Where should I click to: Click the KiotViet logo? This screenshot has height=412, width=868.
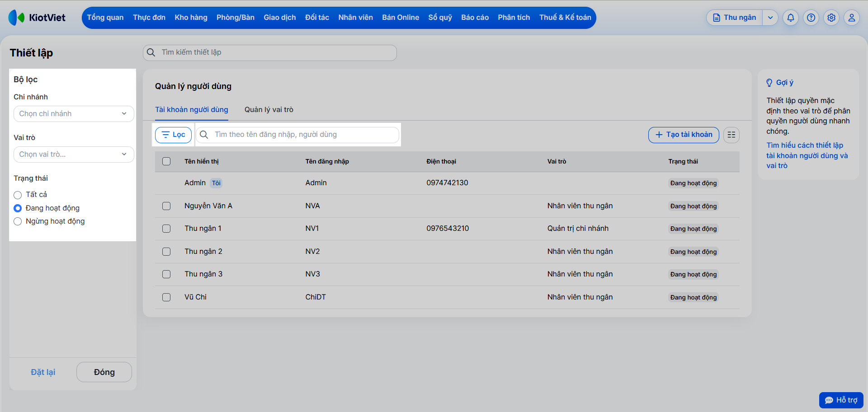[x=37, y=18]
